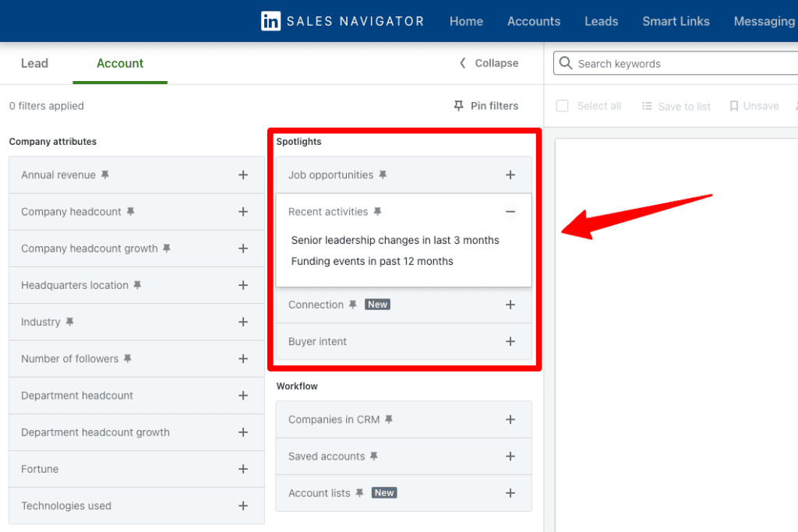Expand the Connection filter
Image resolution: width=798 pixels, height=532 pixels.
[510, 304]
